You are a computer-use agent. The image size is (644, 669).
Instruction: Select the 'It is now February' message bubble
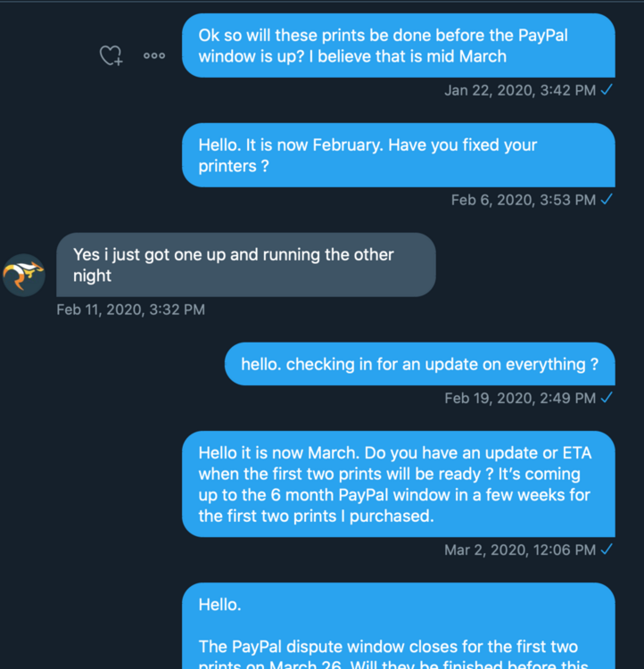click(399, 155)
